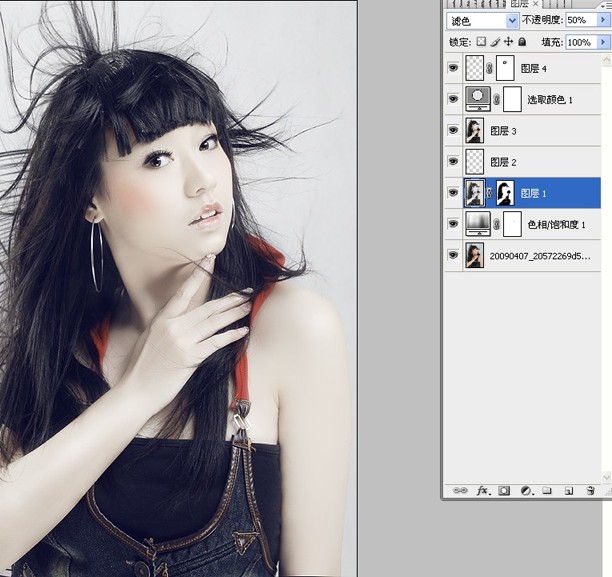Lock layer position with move icon
The image size is (612, 577).
pyautogui.click(x=508, y=41)
